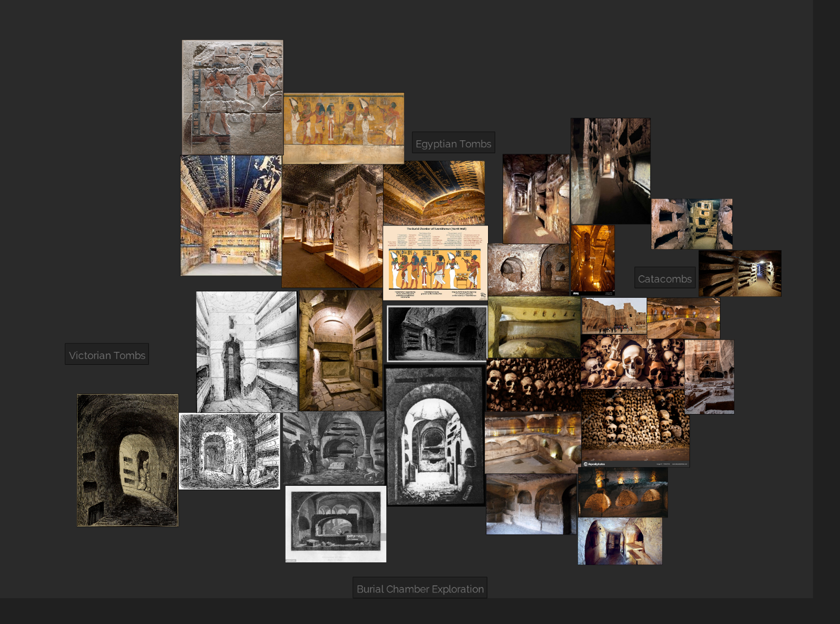The image size is (840, 624).
Task: Click the Getty Images watermarked engraving
Action: pos(336,524)
